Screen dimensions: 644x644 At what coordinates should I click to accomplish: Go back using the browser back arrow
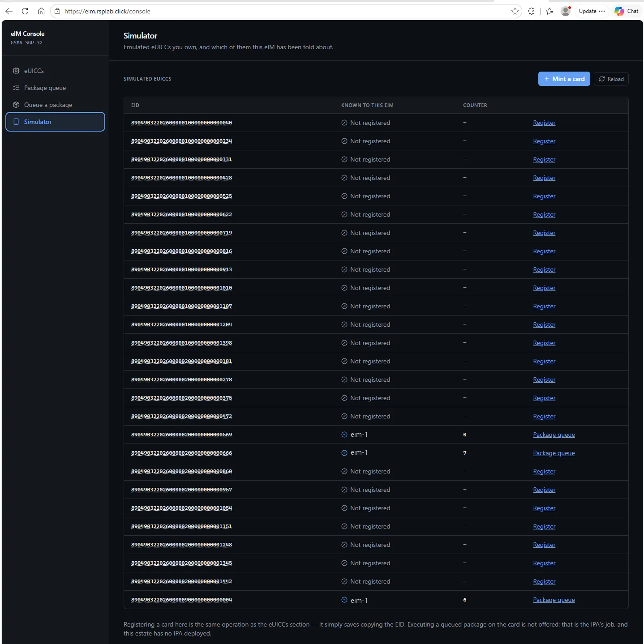[9, 11]
